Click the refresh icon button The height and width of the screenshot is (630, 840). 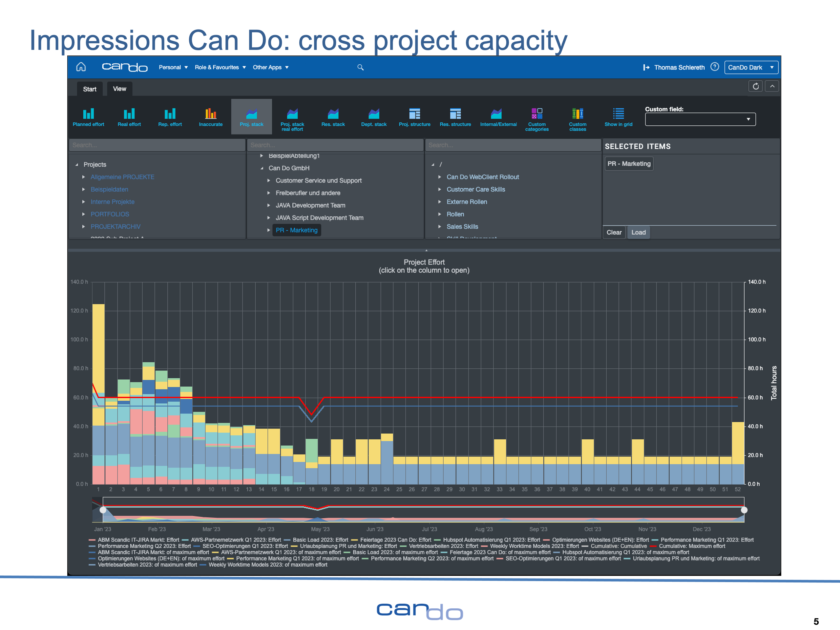click(x=755, y=86)
